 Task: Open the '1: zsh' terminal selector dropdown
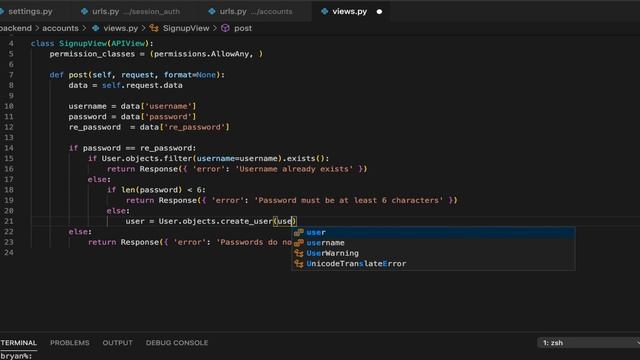[589, 342]
